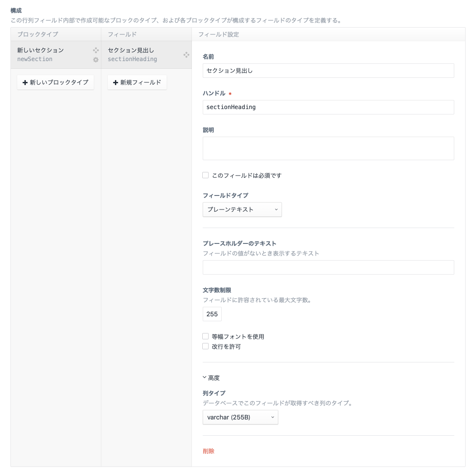Click inside the 名前 input field
Viewport: 476px width, 476px height.
point(328,71)
